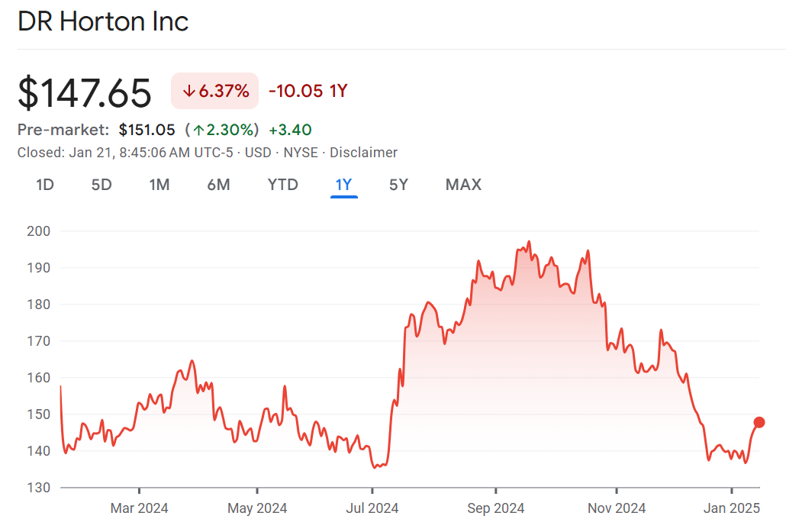Click the DR Horton Inc title
Viewport: 786px width, 532px height.
coord(103,21)
